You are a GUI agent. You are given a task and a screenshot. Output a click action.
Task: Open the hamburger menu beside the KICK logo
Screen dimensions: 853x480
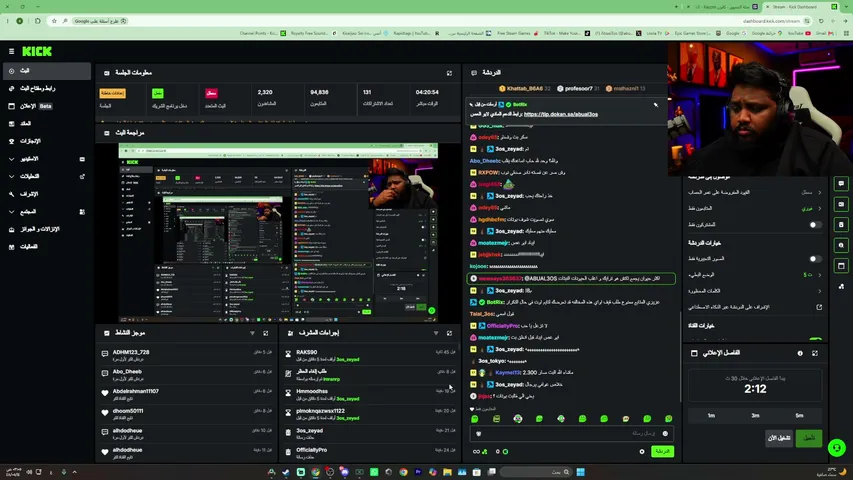(11, 51)
